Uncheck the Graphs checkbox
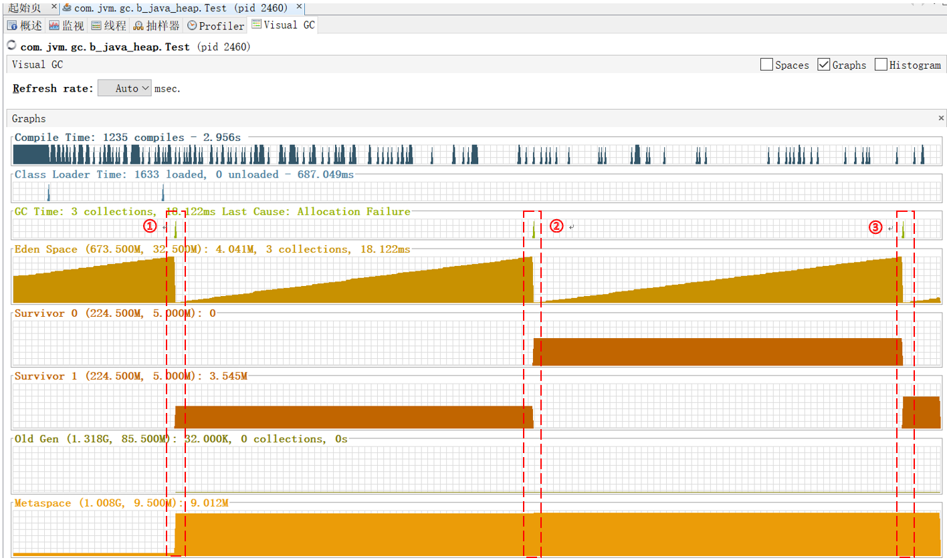The height and width of the screenshot is (560, 947). 824,65
